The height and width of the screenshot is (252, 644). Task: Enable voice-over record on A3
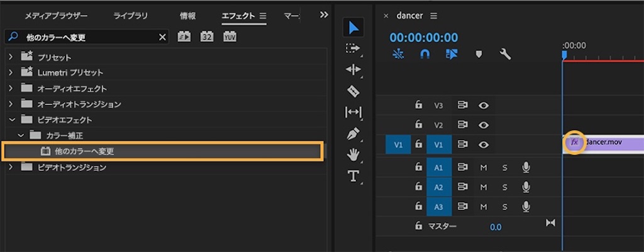526,207
